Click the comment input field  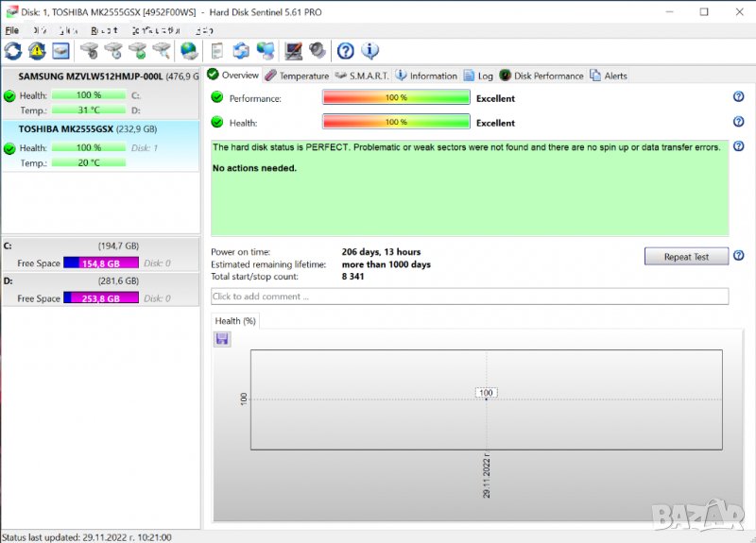click(470, 297)
